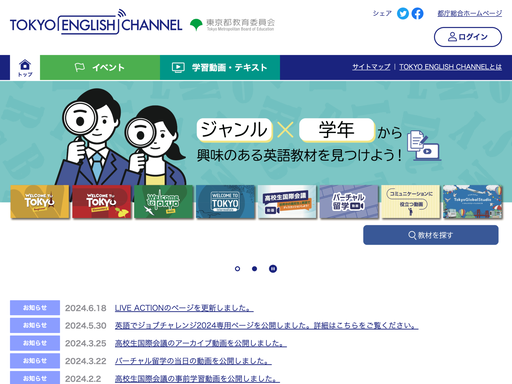Viewport: 512px width, 384px height.
Task: Open the LIVE ACTIONのページを更新しました news link
Action: (x=184, y=308)
